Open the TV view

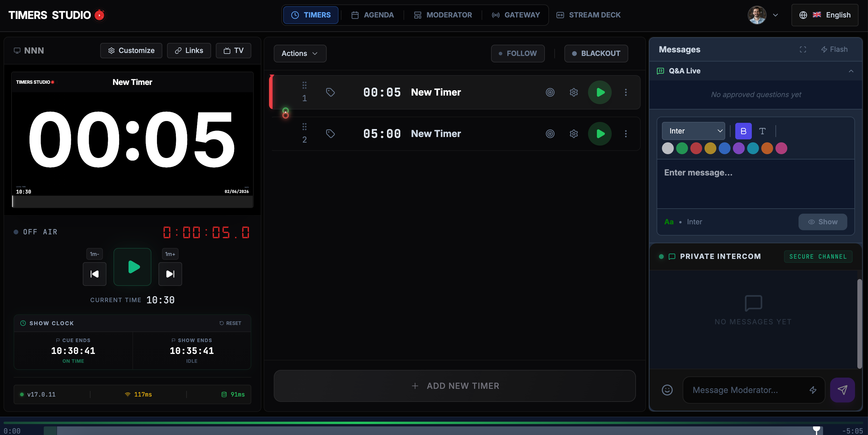[x=233, y=51]
